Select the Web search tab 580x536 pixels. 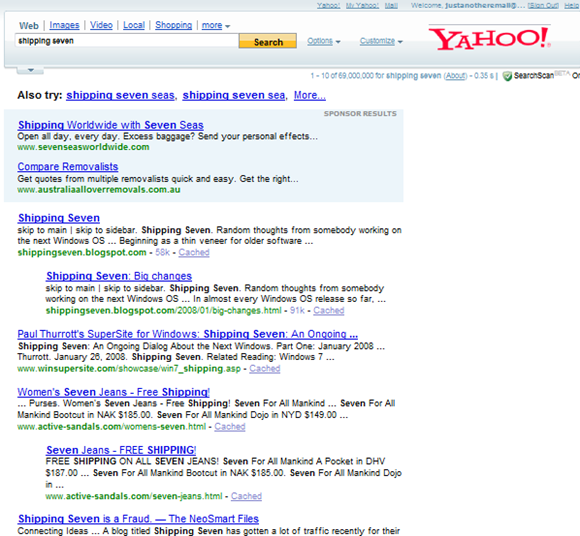[x=29, y=26]
